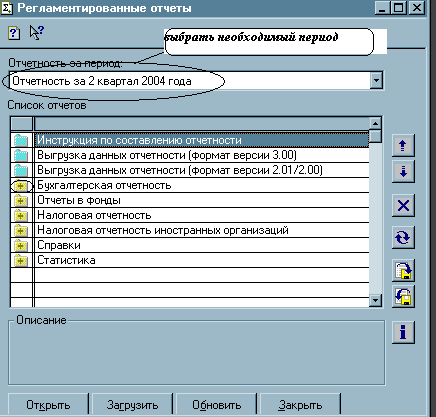Click the lower of two report save icons
Viewport: 436px width, 417px height.
coord(403,296)
